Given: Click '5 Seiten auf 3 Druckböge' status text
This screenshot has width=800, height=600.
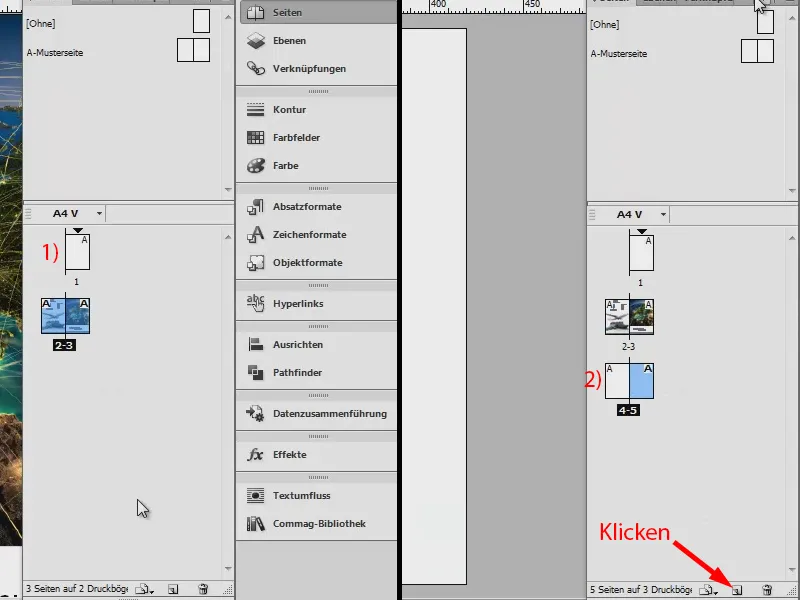Looking at the screenshot, I should tap(641, 590).
